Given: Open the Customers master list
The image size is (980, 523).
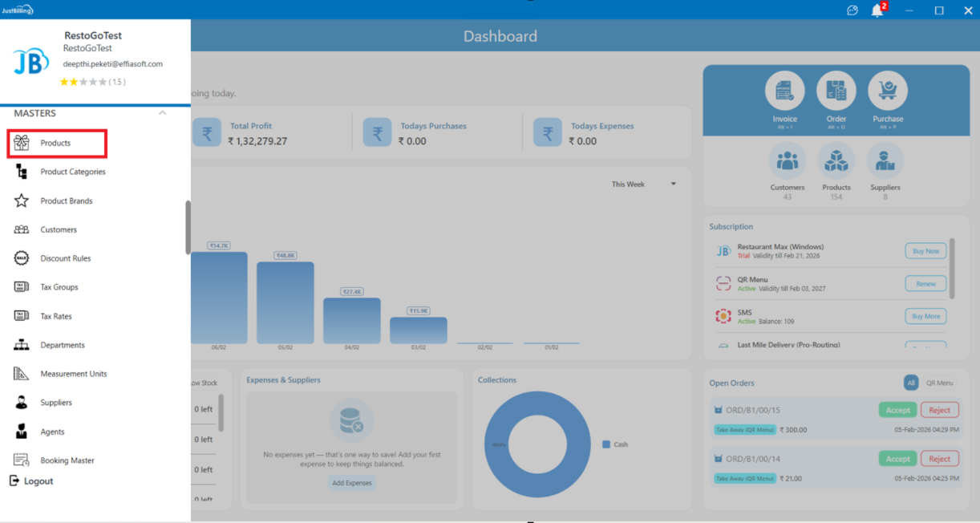Looking at the screenshot, I should 59,229.
